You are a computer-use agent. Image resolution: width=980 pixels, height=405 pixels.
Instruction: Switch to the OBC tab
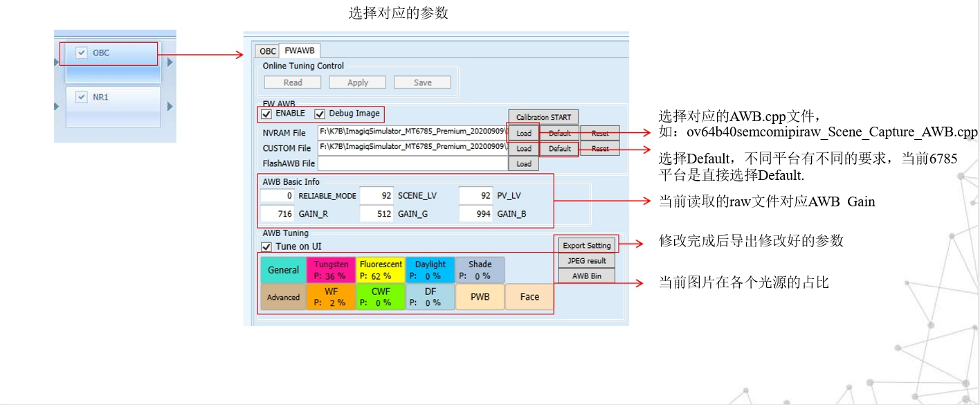click(x=266, y=51)
